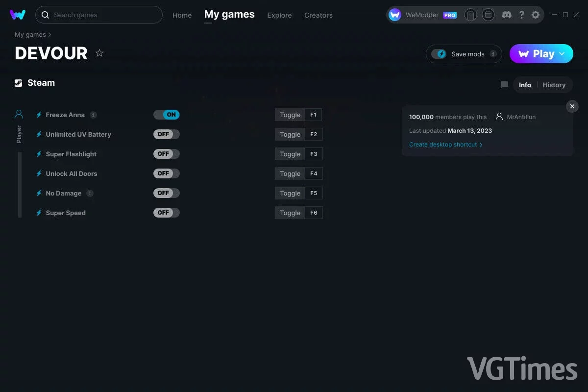The image size is (588, 392).
Task: Click the Steam platform icon
Action: point(19,83)
